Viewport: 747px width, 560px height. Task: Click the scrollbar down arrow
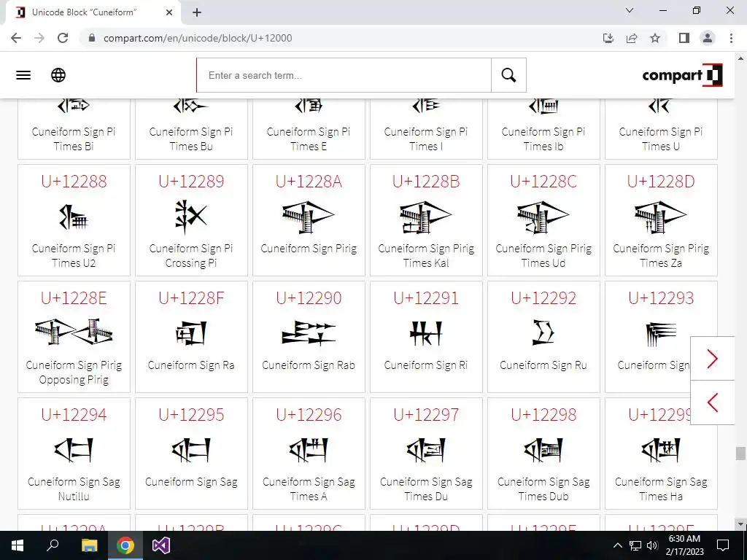740,525
